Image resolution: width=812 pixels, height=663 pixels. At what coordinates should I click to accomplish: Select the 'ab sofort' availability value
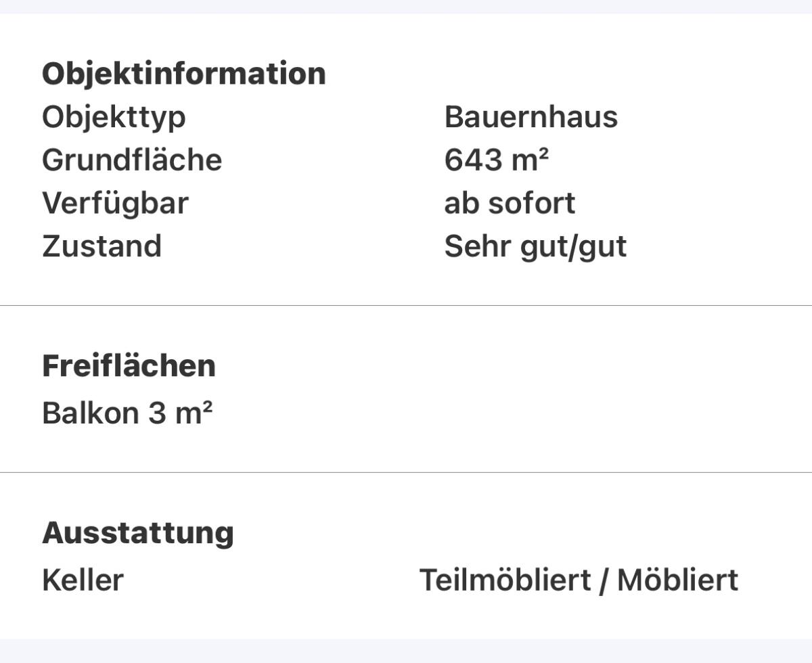coord(510,204)
